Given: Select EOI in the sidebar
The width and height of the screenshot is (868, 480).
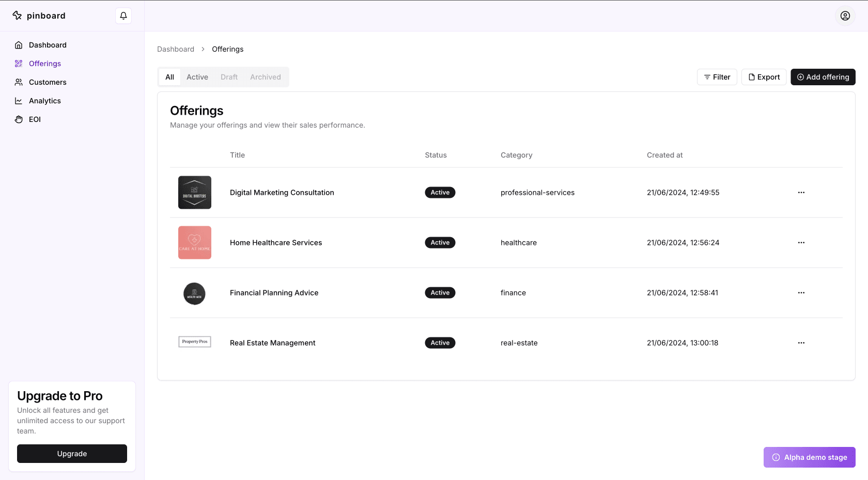Looking at the screenshot, I should coord(35,119).
